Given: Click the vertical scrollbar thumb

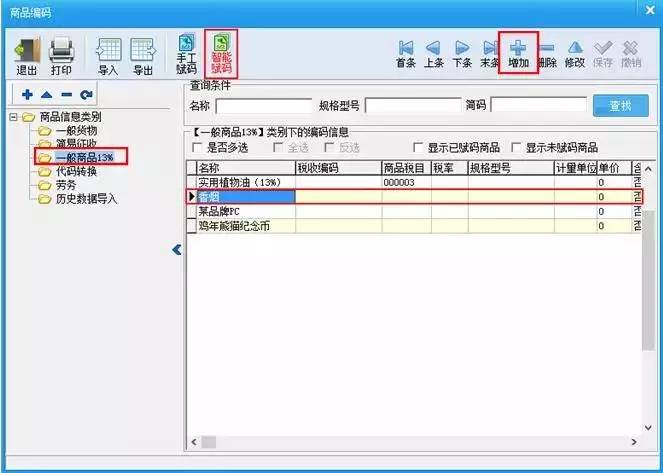Looking at the screenshot, I should (648, 279).
